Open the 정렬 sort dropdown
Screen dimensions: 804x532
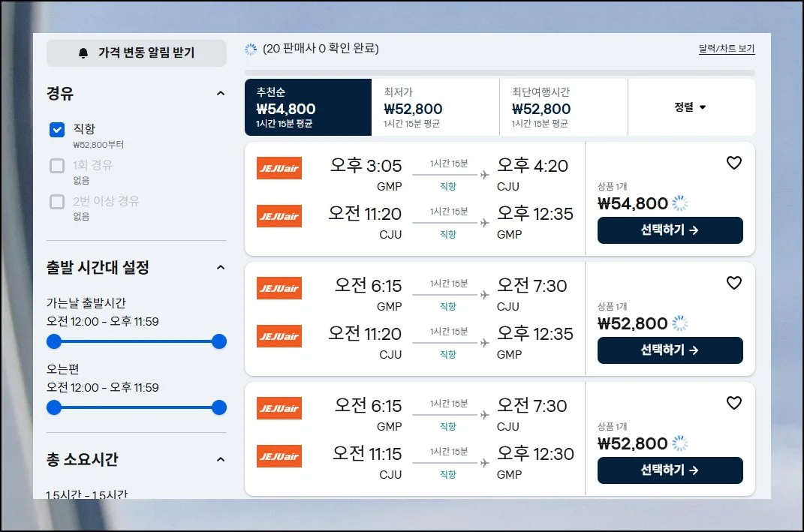point(691,107)
